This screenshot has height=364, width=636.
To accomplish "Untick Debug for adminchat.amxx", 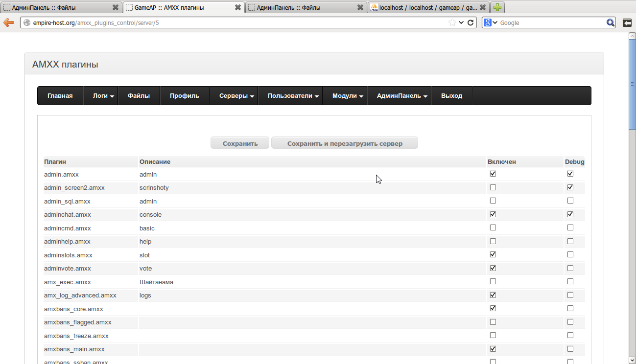I will point(570,214).
